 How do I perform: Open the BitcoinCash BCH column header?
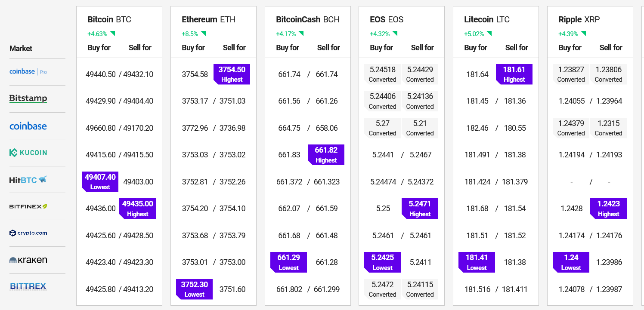pyautogui.click(x=308, y=19)
